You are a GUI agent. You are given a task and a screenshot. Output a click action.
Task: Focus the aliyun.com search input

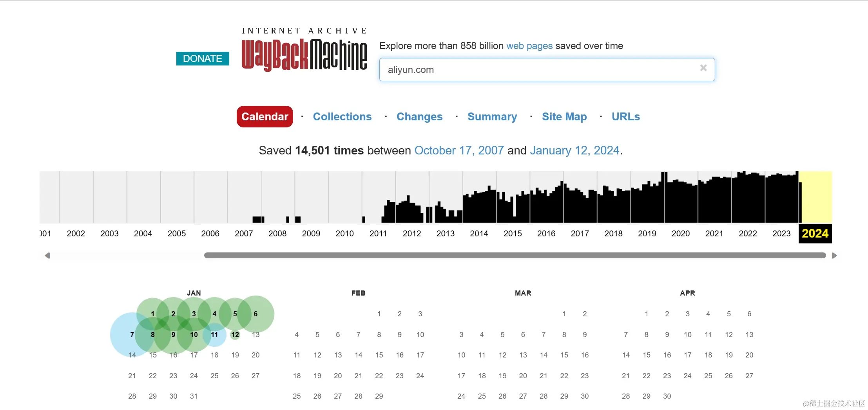click(x=547, y=70)
